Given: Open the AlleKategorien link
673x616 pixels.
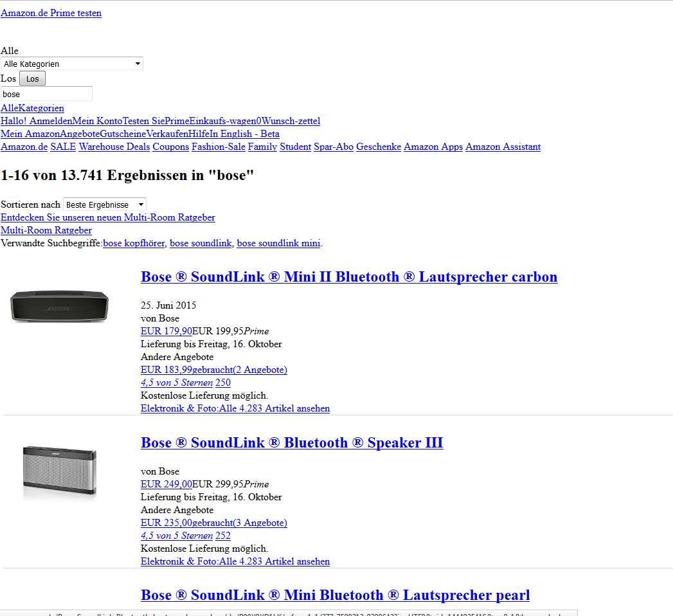Looking at the screenshot, I should 32,108.
